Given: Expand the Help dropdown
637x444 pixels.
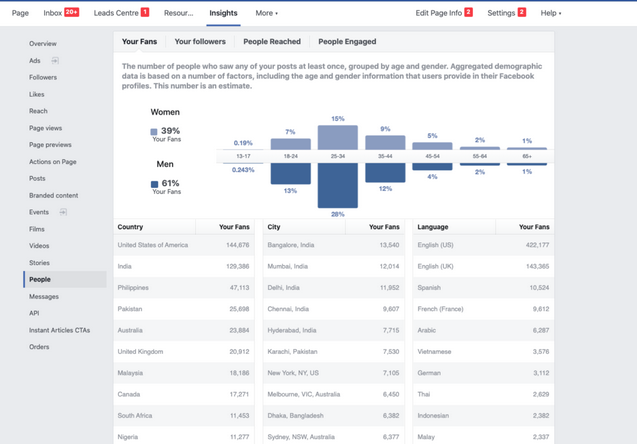Looking at the screenshot, I should [x=550, y=13].
